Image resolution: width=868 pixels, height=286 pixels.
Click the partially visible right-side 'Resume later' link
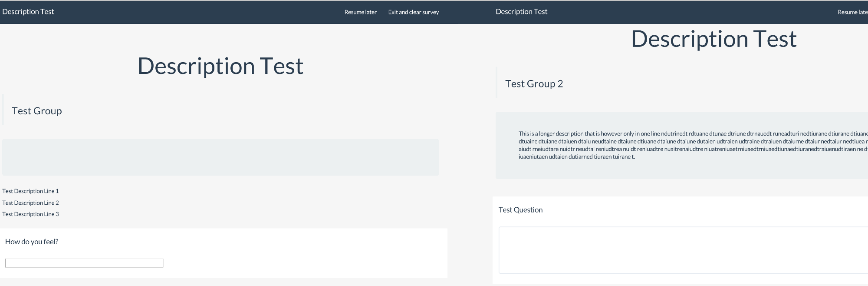point(852,12)
